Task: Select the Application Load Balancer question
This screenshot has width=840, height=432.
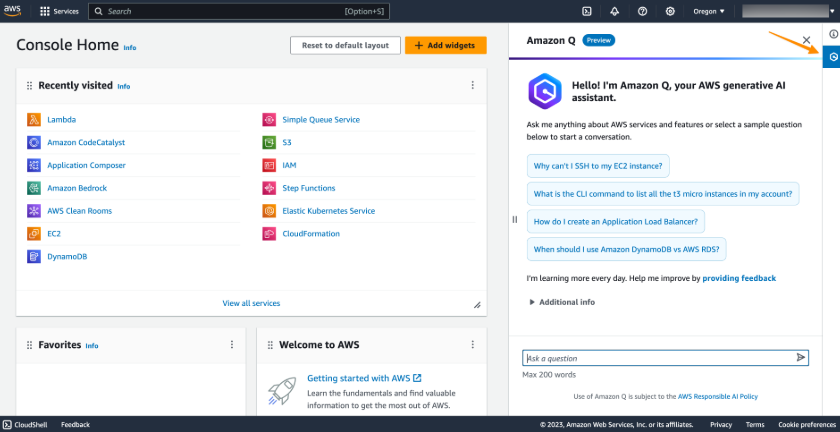Action: coord(616,221)
